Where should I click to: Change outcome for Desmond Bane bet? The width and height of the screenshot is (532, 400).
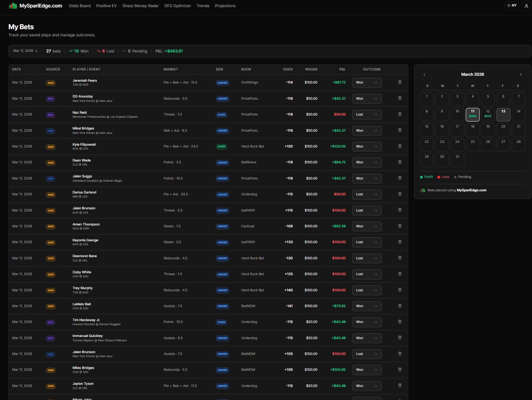tap(367, 258)
